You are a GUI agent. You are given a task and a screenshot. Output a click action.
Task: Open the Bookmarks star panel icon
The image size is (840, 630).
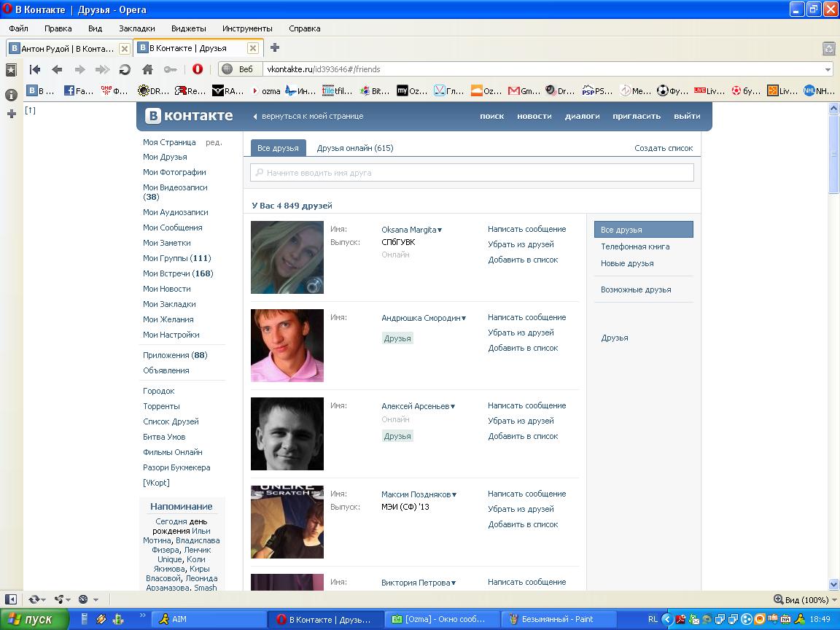[11, 70]
